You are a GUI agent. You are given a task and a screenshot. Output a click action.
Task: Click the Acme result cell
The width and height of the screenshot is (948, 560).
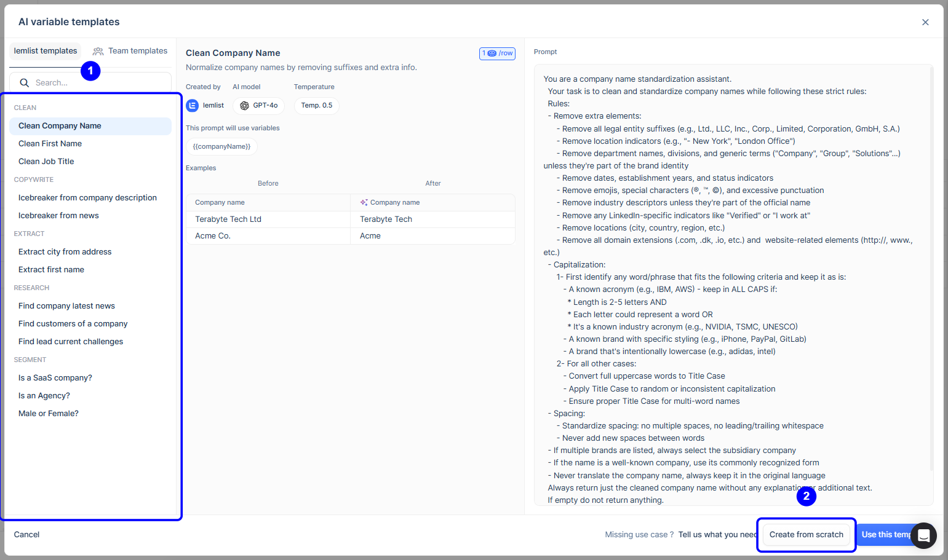432,236
